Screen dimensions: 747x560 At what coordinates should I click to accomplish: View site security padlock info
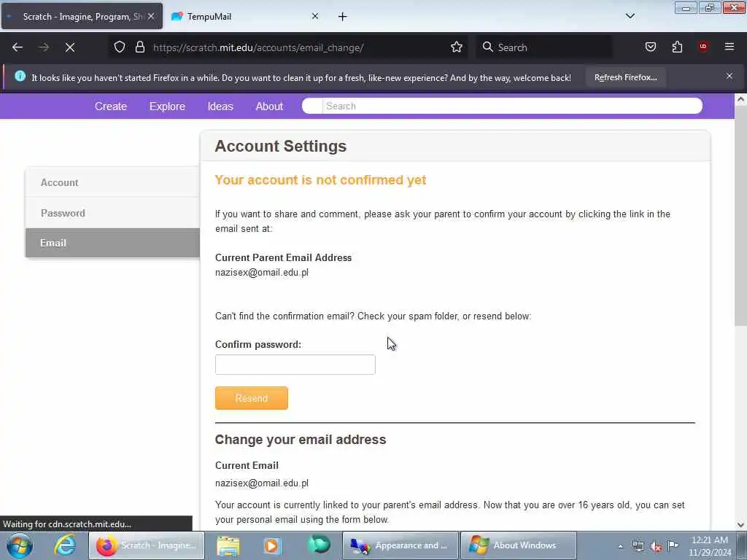[x=139, y=47]
